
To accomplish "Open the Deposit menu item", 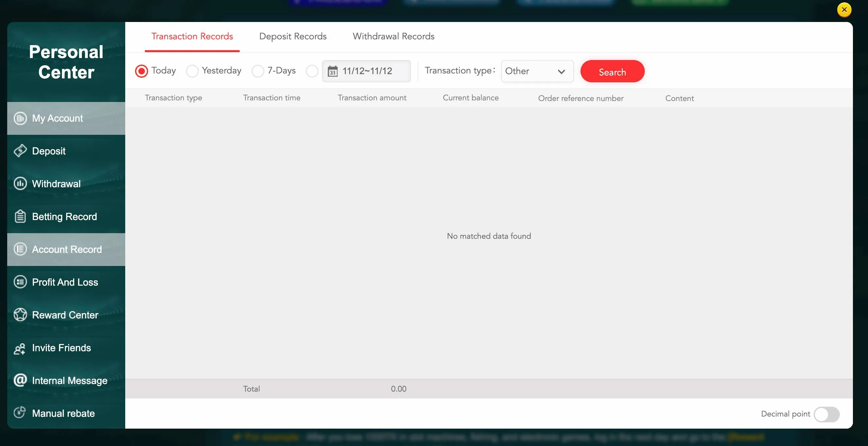I will tap(66, 151).
